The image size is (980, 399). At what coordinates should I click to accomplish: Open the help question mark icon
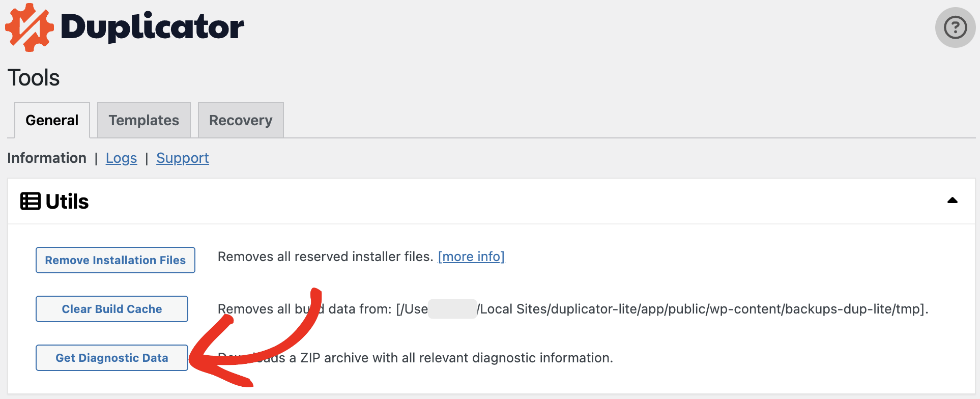(955, 27)
